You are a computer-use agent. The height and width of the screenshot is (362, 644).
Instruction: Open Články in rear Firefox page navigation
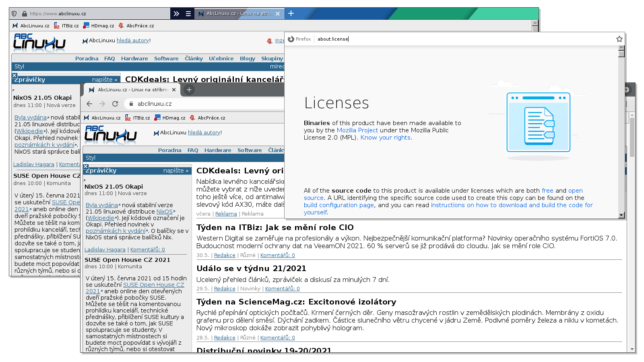coord(194,59)
